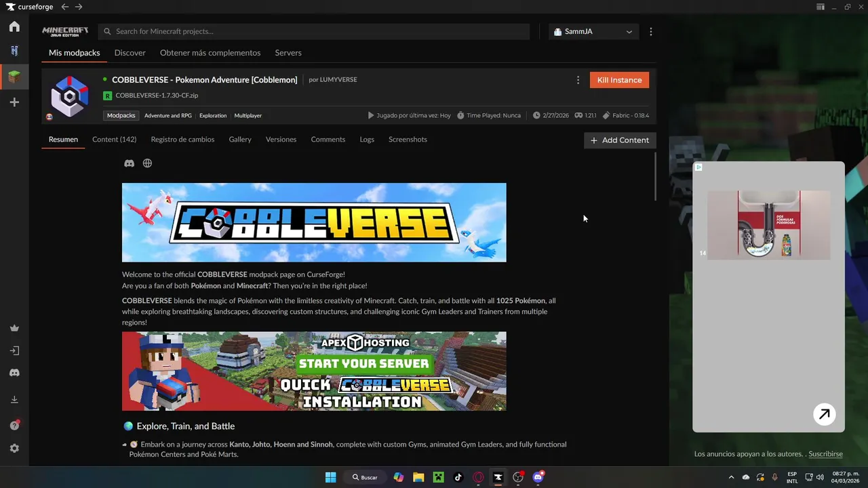Click the microphone icon in system tray
868x488 pixels.
pyautogui.click(x=774, y=477)
